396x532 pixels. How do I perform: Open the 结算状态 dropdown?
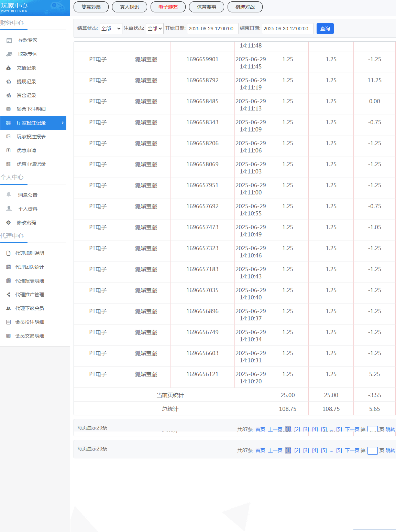coord(111,29)
